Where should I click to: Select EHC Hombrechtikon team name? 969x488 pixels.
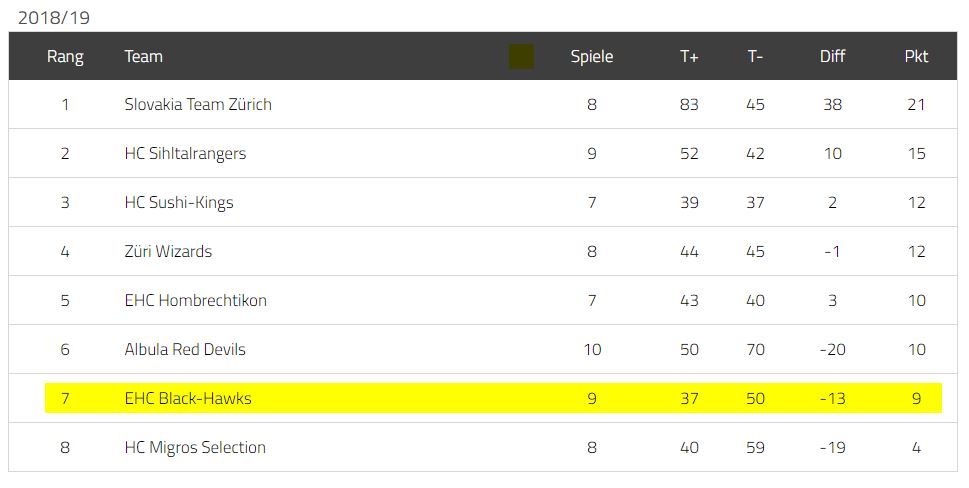[x=195, y=300]
